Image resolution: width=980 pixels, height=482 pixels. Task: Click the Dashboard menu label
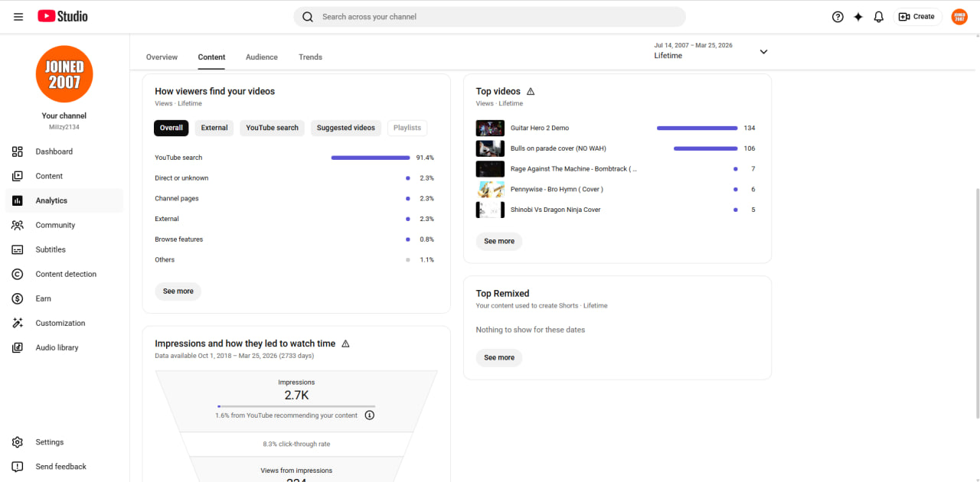54,151
